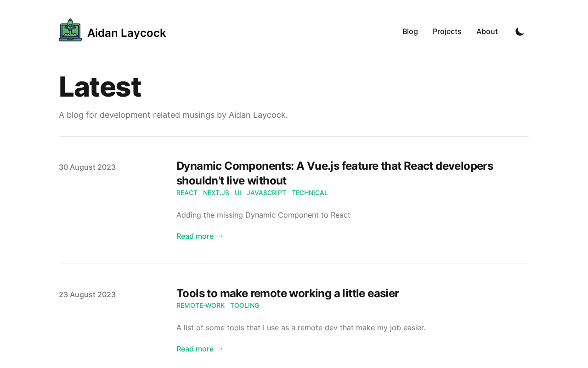Click the Latest page heading
This screenshot has height=368, width=588.
[x=100, y=86]
